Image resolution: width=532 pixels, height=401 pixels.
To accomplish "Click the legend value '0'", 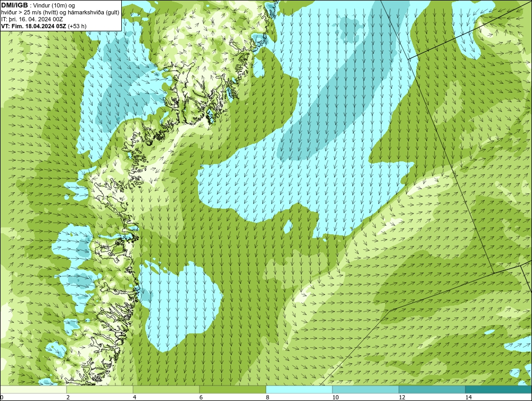I will [2, 397].
